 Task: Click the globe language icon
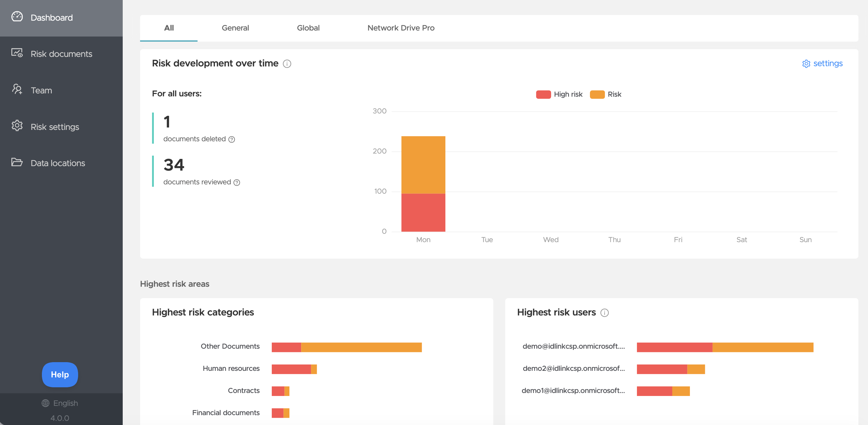click(45, 403)
